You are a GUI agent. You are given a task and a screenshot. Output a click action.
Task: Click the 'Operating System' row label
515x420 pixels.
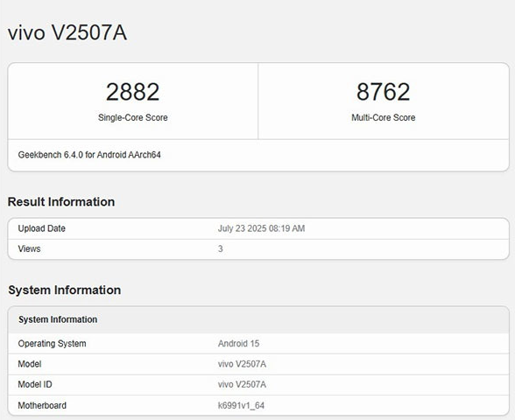(52, 344)
